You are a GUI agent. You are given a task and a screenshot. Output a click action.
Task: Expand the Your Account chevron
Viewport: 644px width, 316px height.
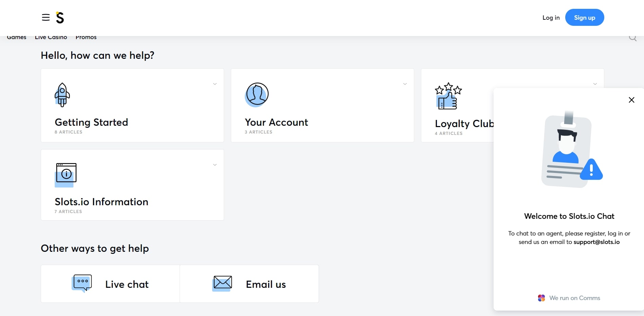pyautogui.click(x=405, y=84)
